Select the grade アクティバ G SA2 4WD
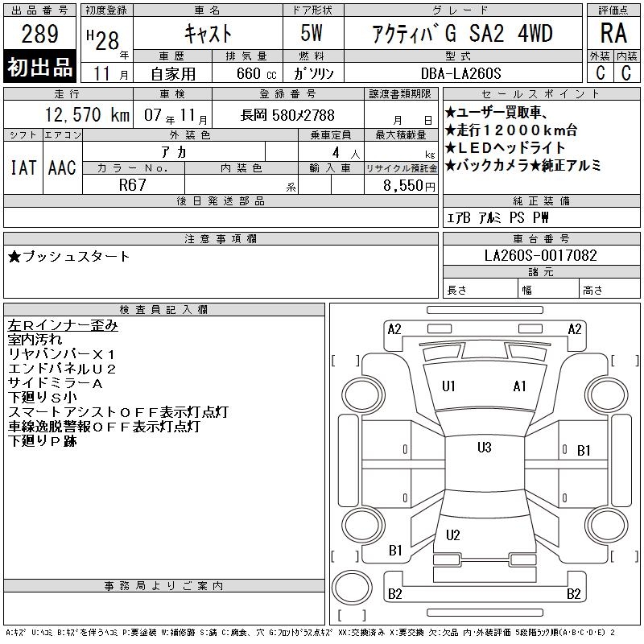The image size is (644, 644). 463,34
